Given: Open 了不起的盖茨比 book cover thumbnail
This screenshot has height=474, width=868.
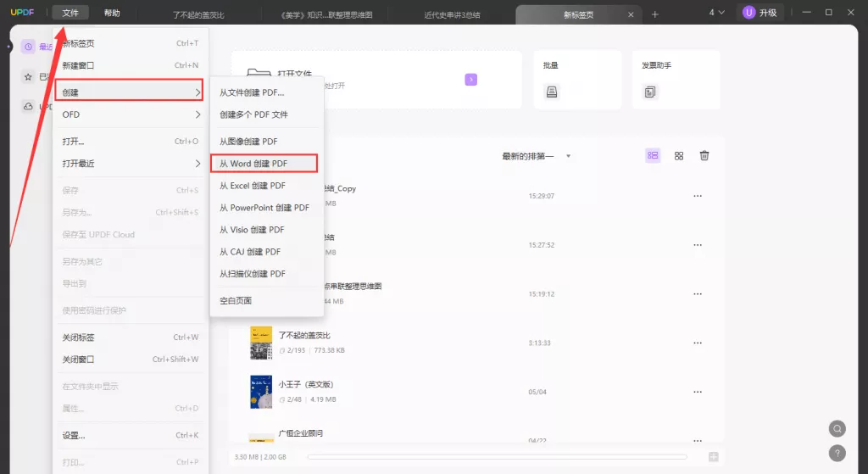Looking at the screenshot, I should pos(261,343).
